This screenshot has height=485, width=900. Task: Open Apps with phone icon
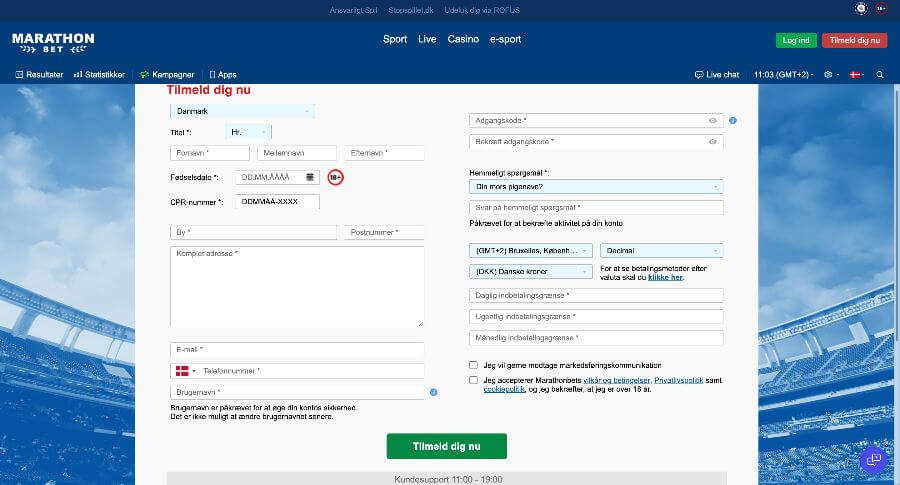[x=223, y=75]
